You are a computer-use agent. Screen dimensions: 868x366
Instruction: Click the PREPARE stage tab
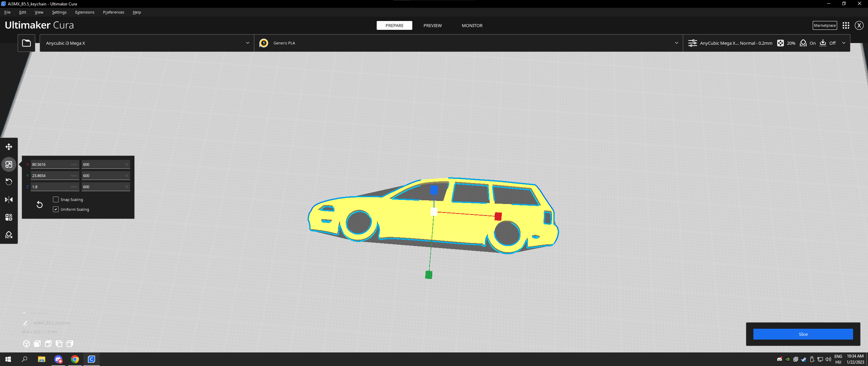[394, 25]
